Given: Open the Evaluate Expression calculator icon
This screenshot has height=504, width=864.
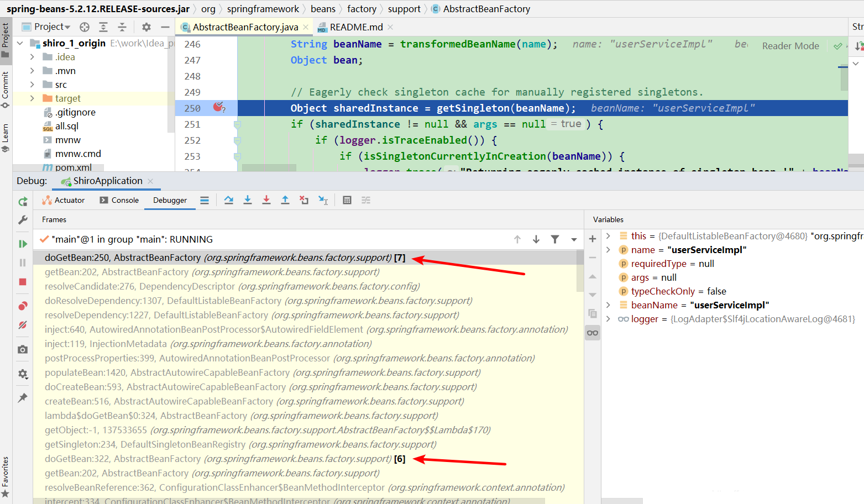Looking at the screenshot, I should pyautogui.click(x=348, y=200).
